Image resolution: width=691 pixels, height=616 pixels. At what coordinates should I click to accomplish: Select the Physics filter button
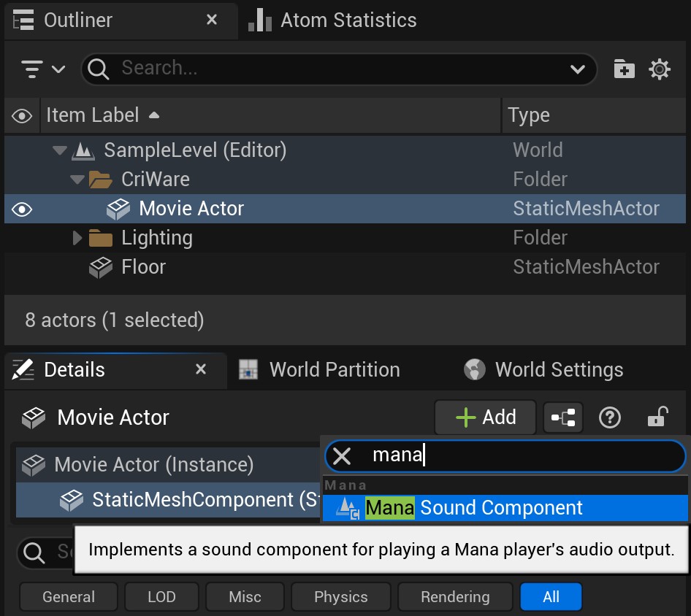tap(340, 596)
